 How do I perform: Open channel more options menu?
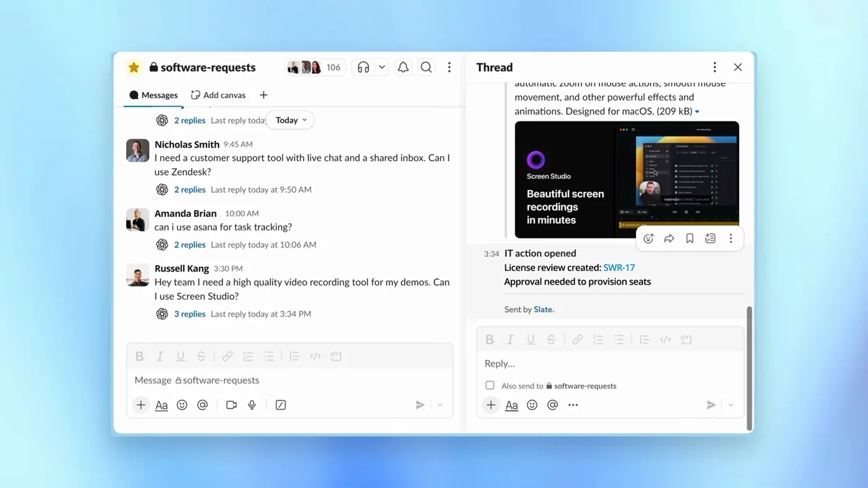point(449,67)
